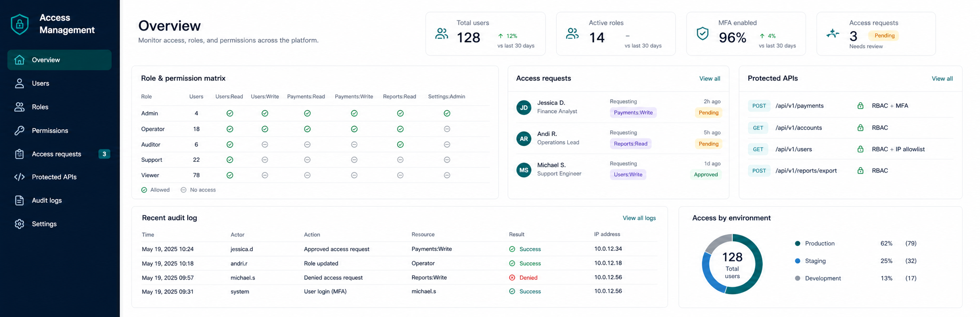This screenshot has height=317, width=980.
Task: Click the andri.r actor in audit log
Action: point(239,263)
